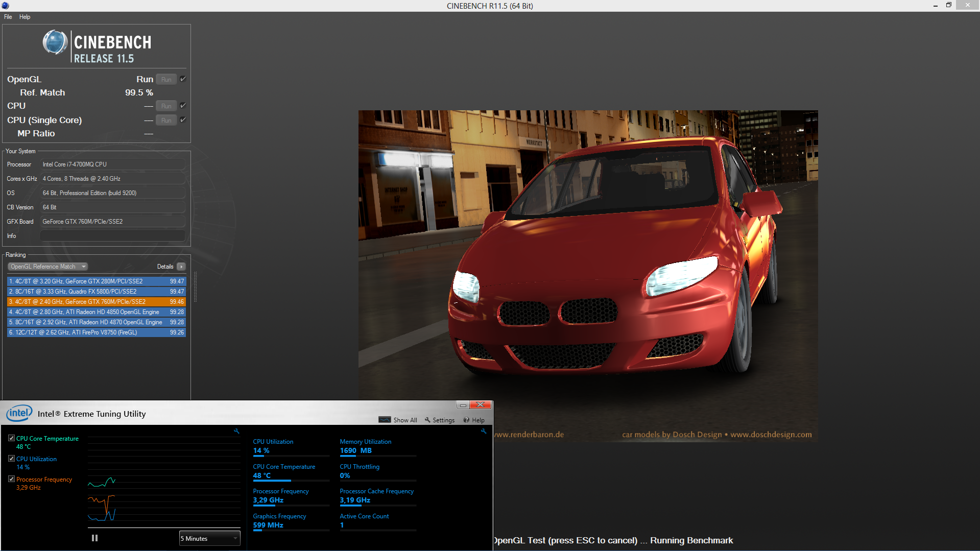
Task: Click the Cinebench title bar app icon
Action: [x=5, y=6]
